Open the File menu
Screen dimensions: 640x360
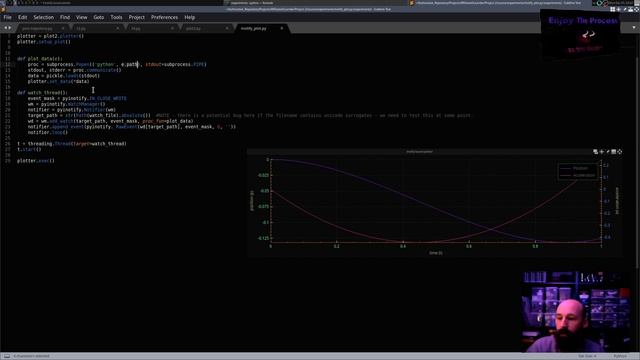[x=7, y=18]
